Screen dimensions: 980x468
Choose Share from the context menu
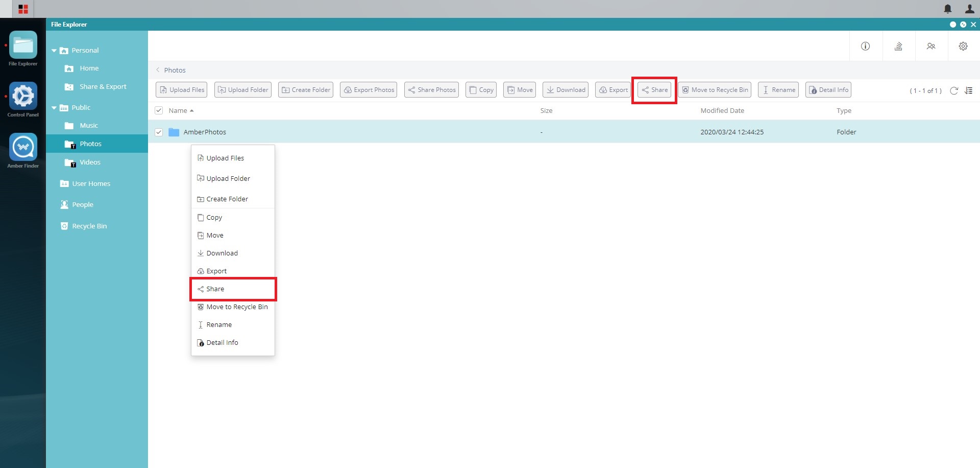233,289
